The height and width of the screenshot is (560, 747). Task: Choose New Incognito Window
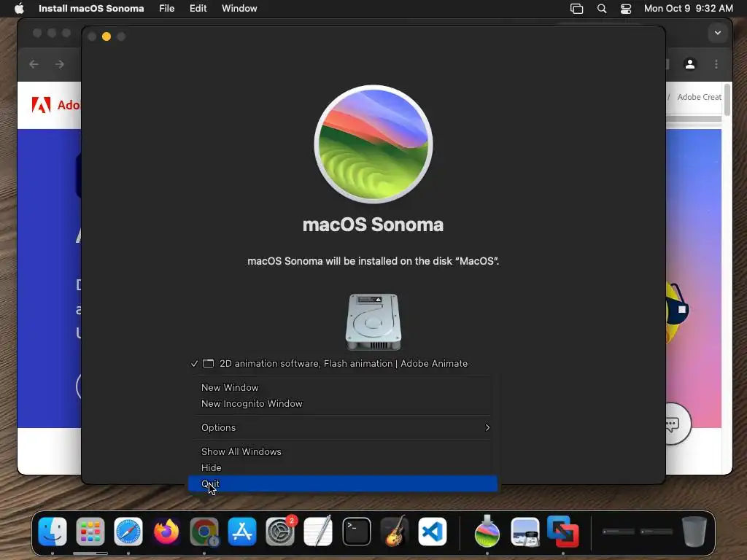pyautogui.click(x=343, y=404)
